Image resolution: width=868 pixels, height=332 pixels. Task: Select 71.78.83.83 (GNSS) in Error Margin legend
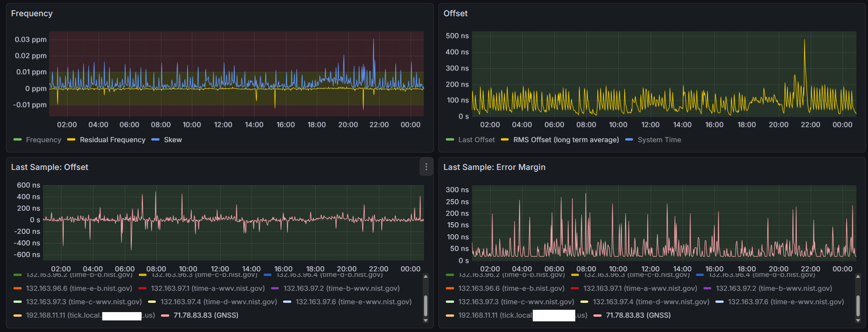[638, 315]
